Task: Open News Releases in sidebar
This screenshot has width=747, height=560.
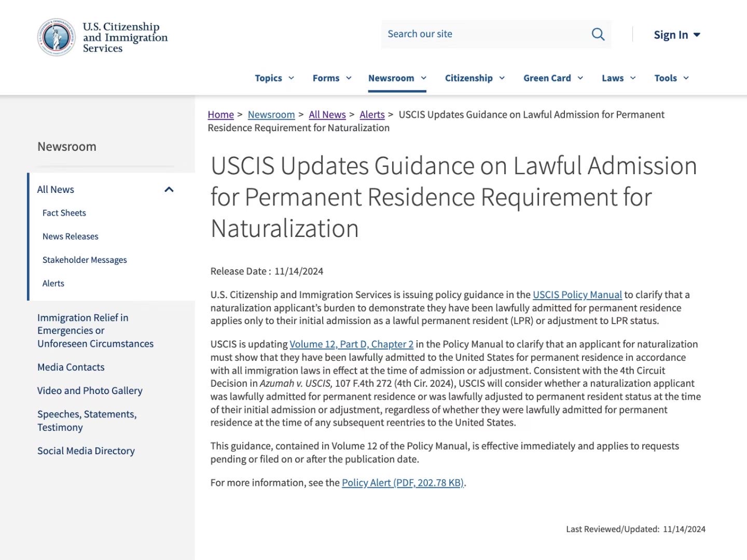Action: [71, 236]
